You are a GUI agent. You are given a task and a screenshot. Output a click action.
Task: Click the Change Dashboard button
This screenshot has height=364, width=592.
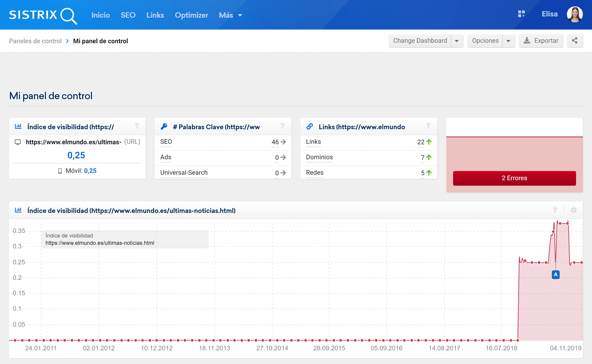pyautogui.click(x=420, y=41)
